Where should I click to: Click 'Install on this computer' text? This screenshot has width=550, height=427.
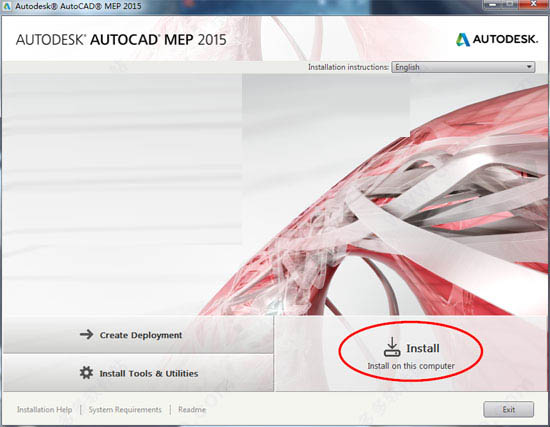(411, 366)
